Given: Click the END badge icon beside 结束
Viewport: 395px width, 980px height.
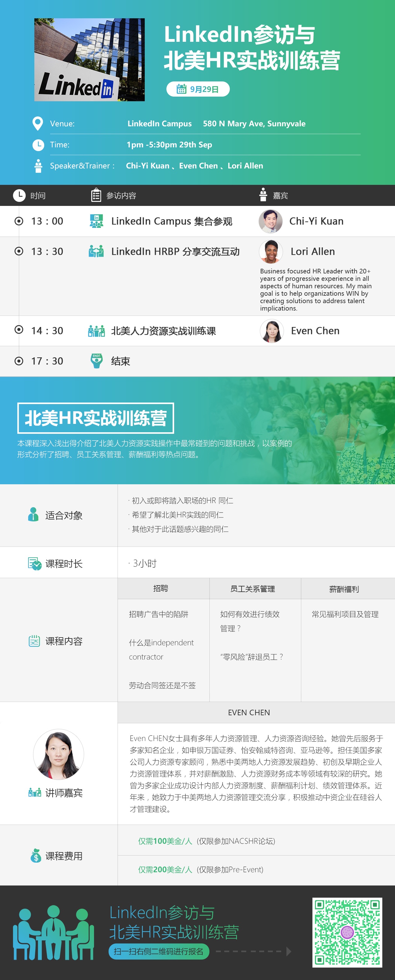Looking at the screenshot, I should 97,361.
